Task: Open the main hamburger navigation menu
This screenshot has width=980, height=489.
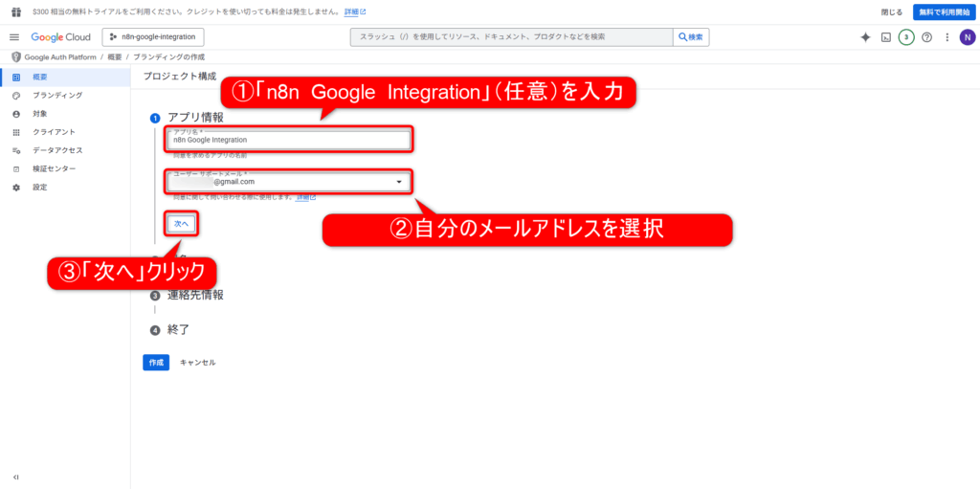Action: click(x=14, y=37)
